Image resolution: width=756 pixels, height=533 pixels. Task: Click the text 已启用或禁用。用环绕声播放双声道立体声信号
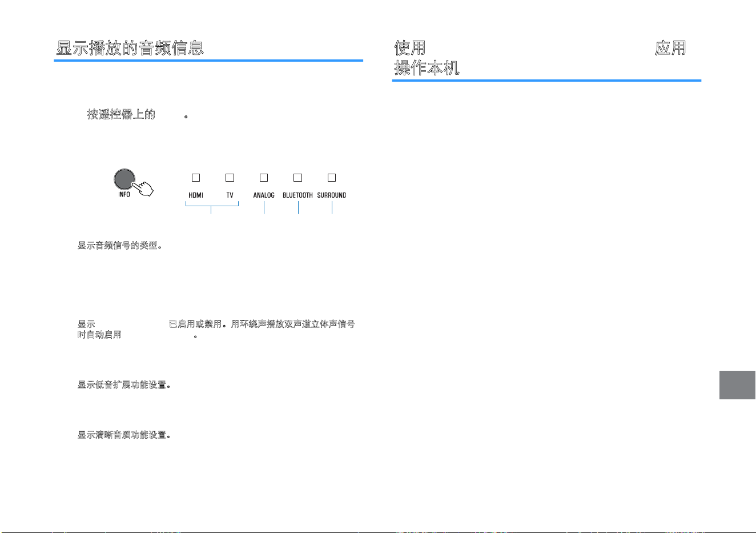coord(262,324)
